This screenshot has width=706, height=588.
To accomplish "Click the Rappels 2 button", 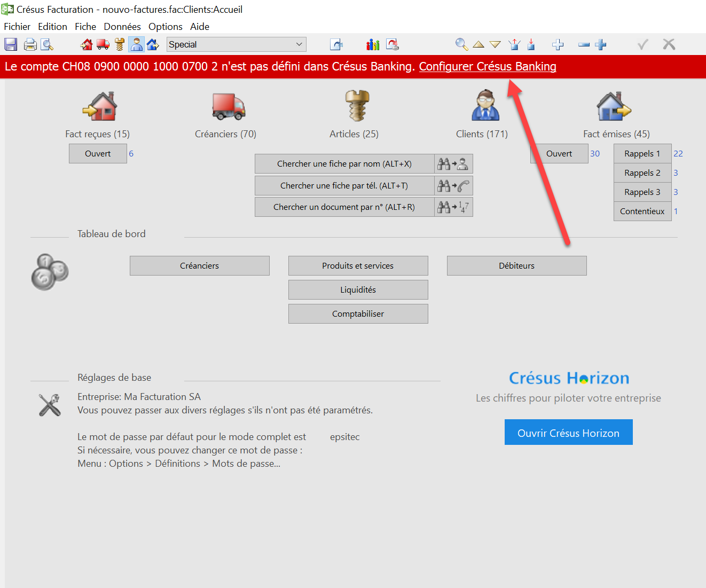I will (642, 173).
